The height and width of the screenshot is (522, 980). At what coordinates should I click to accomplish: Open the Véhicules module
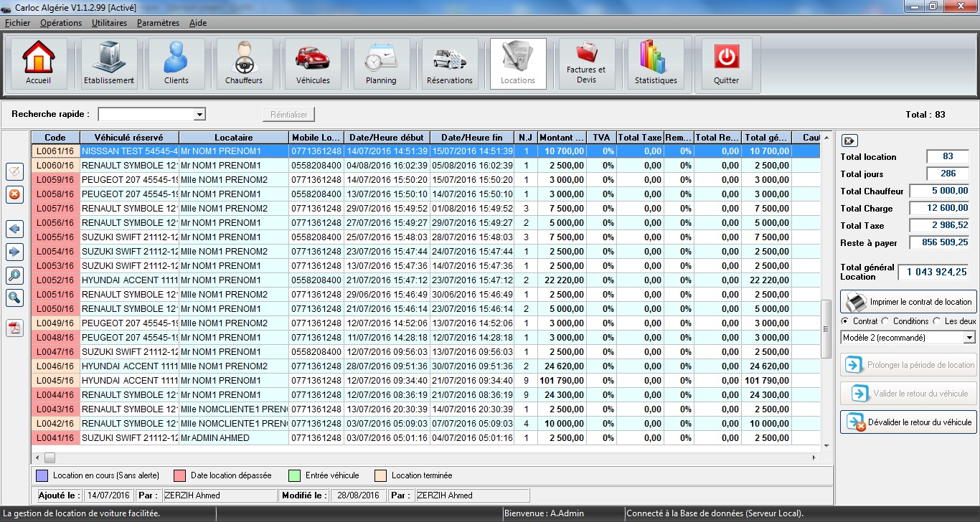point(313,64)
